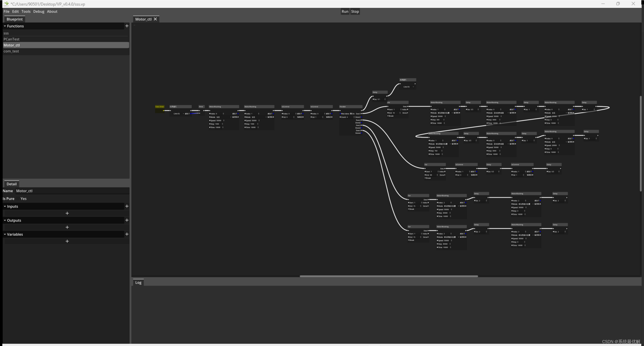Collapse the Variables section
644x346 pixels.
tap(5, 234)
